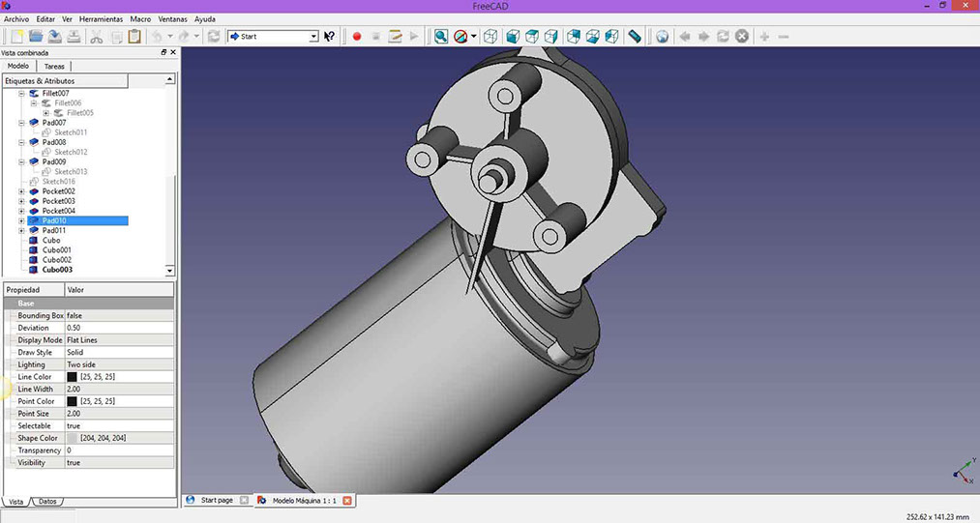Open the Archivo menu
The height and width of the screenshot is (523, 980).
pyautogui.click(x=16, y=19)
